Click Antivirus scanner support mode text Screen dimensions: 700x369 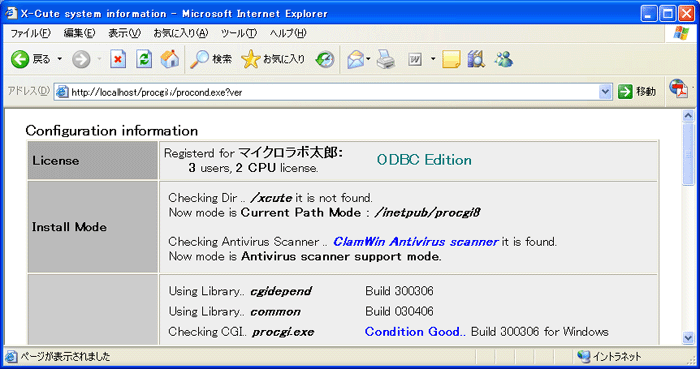(341, 257)
